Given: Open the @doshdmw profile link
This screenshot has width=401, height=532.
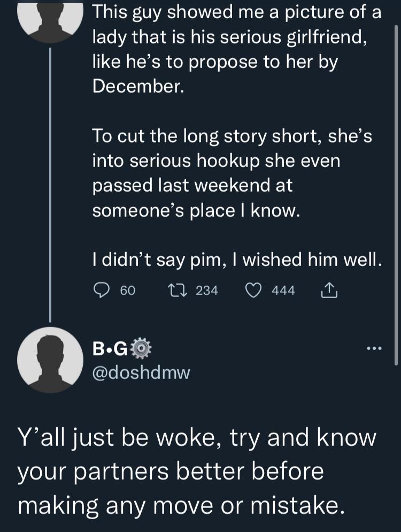Looking at the screenshot, I should pyautogui.click(x=141, y=373).
